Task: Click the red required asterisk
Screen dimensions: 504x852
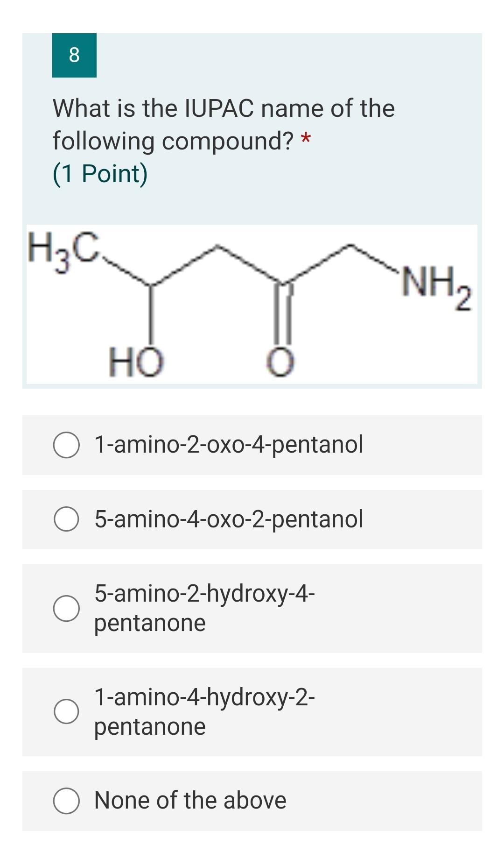Action: tap(306, 139)
